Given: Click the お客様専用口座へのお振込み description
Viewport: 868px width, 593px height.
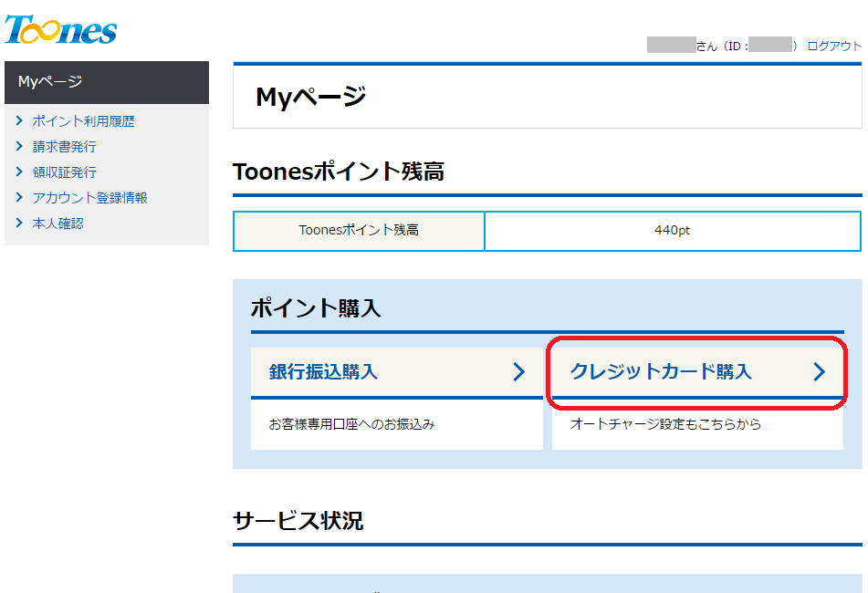Looking at the screenshot, I should (351, 424).
